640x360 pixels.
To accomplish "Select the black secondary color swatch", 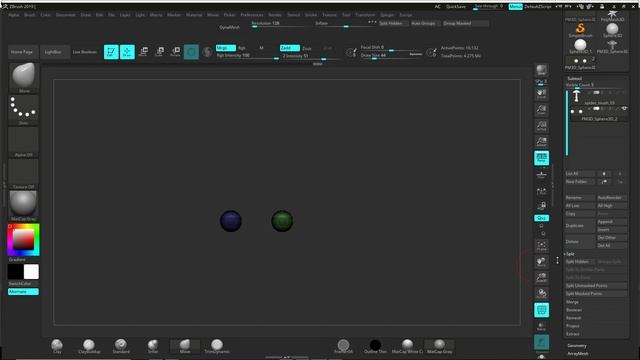I will pyautogui.click(x=16, y=272).
